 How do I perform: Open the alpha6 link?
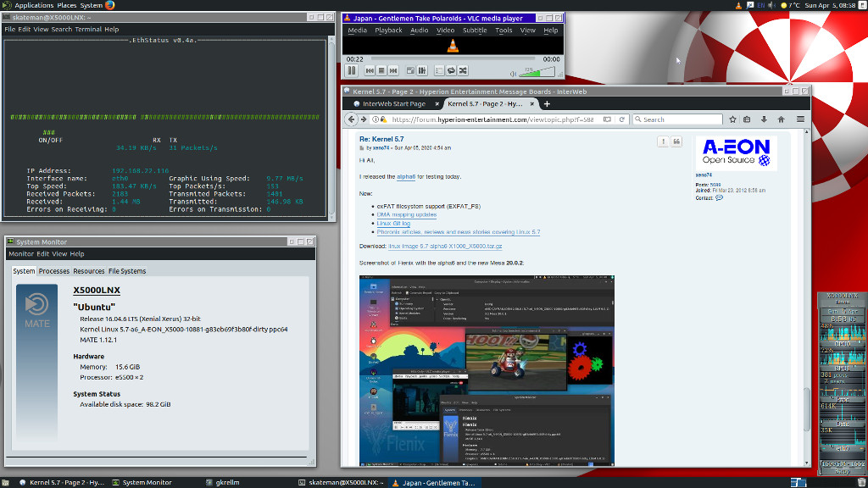coord(406,177)
